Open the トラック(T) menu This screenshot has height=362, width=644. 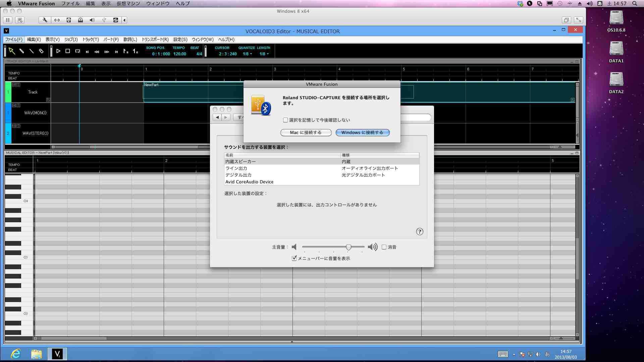click(x=91, y=40)
